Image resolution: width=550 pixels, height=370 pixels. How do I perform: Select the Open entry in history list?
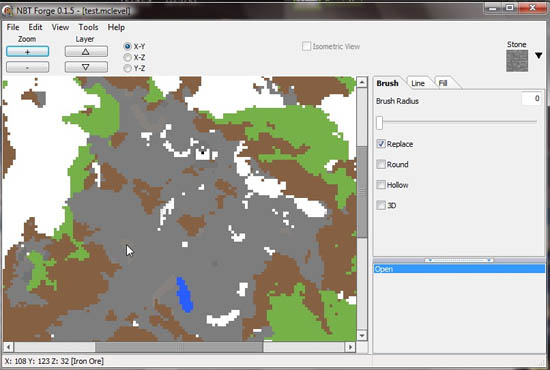tap(460, 269)
